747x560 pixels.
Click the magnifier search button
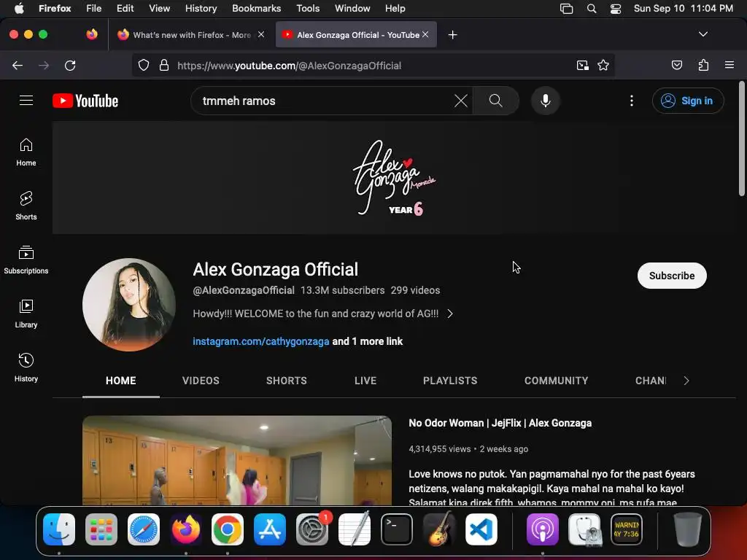495,101
